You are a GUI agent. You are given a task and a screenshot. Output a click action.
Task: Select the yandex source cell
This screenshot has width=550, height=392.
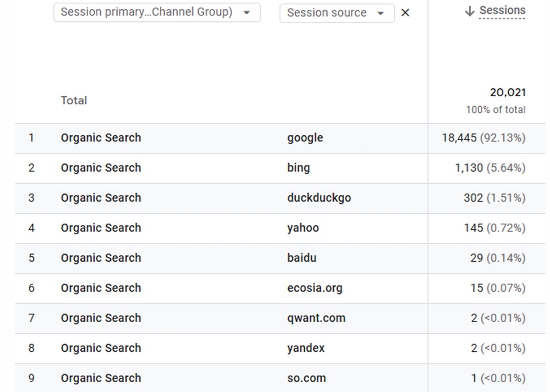(305, 348)
